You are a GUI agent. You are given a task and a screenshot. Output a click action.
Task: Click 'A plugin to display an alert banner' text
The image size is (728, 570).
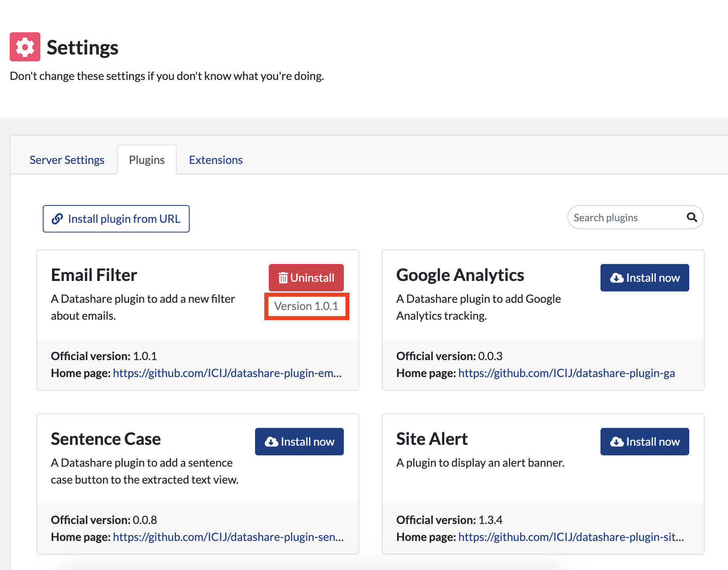(480, 463)
